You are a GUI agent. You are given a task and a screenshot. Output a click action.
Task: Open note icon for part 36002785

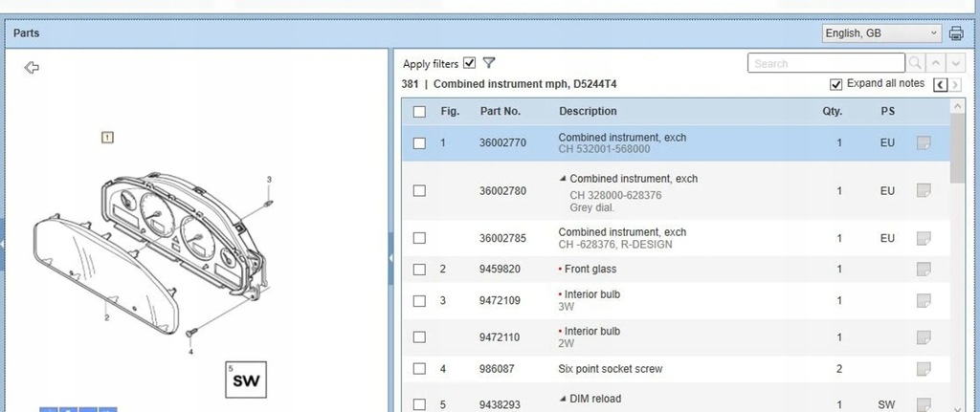click(x=924, y=238)
